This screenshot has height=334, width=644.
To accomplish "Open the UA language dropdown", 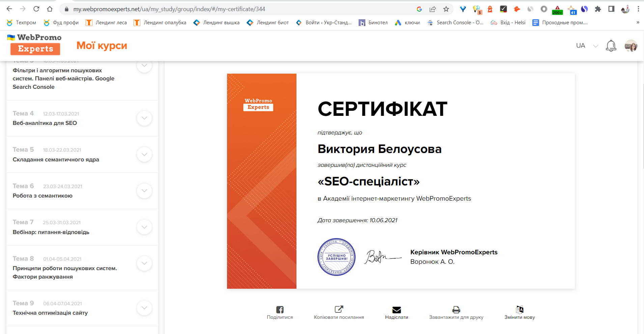I will click(x=587, y=46).
